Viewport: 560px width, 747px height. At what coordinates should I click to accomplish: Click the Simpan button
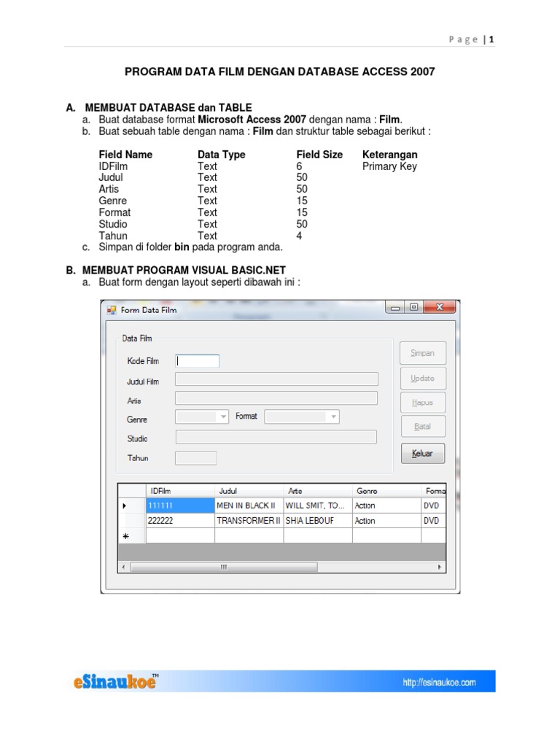(x=423, y=353)
